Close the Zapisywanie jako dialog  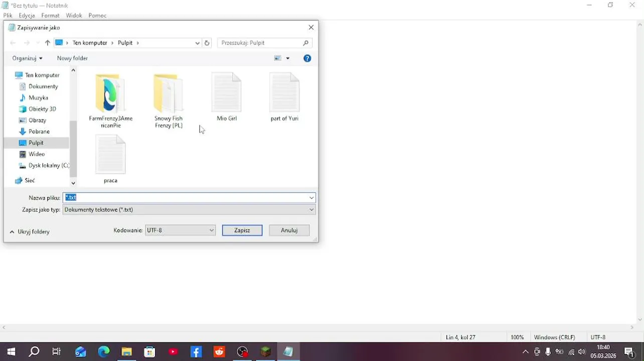coord(311,28)
